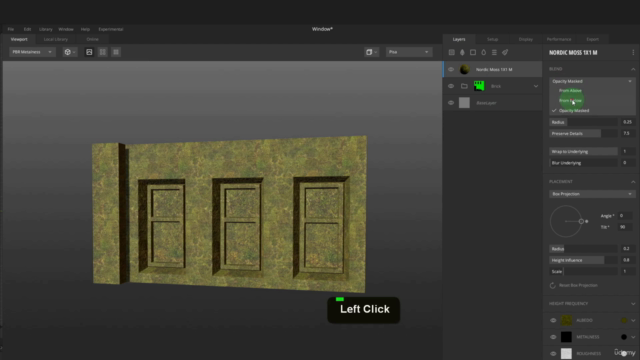The image size is (640, 360).
Task: Click the rotation dial handle
Action: click(581, 221)
